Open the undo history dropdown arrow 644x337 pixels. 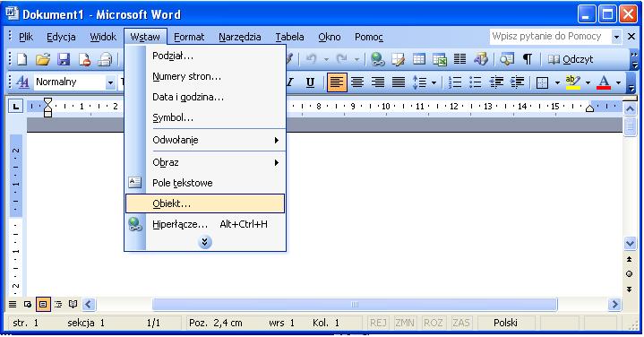coord(326,59)
